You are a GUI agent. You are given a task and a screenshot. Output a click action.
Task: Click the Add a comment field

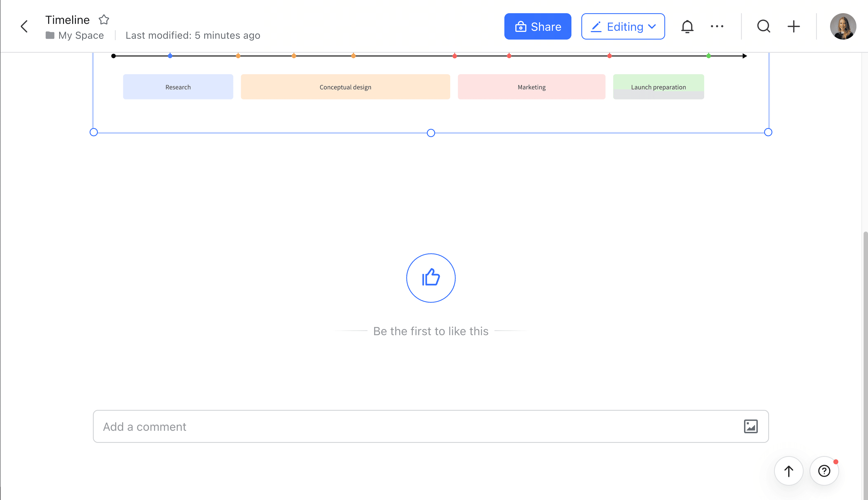412,426
